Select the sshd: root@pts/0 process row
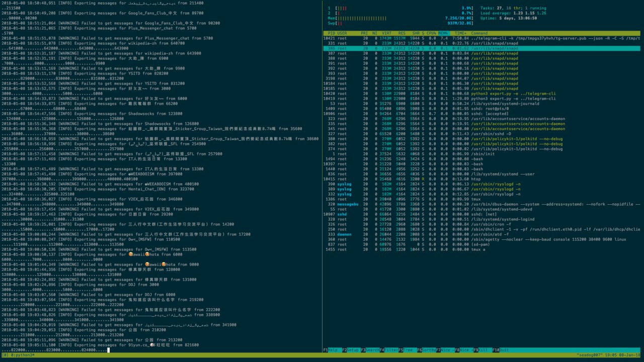Screen dimensions: 644x362 tap(482, 109)
